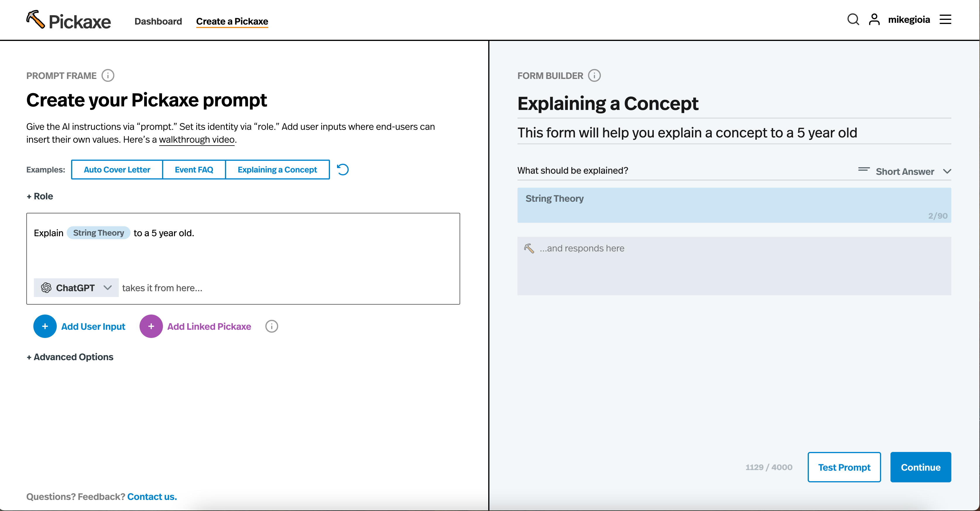The height and width of the screenshot is (511, 980).
Task: Open search with magnifying glass icon
Action: point(853,19)
